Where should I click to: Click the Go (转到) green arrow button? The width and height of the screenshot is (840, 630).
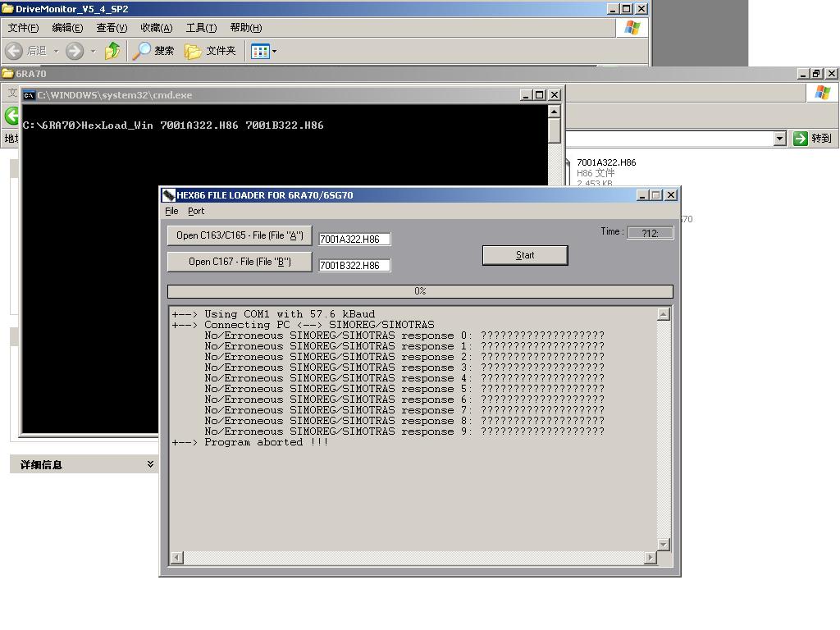pos(801,138)
